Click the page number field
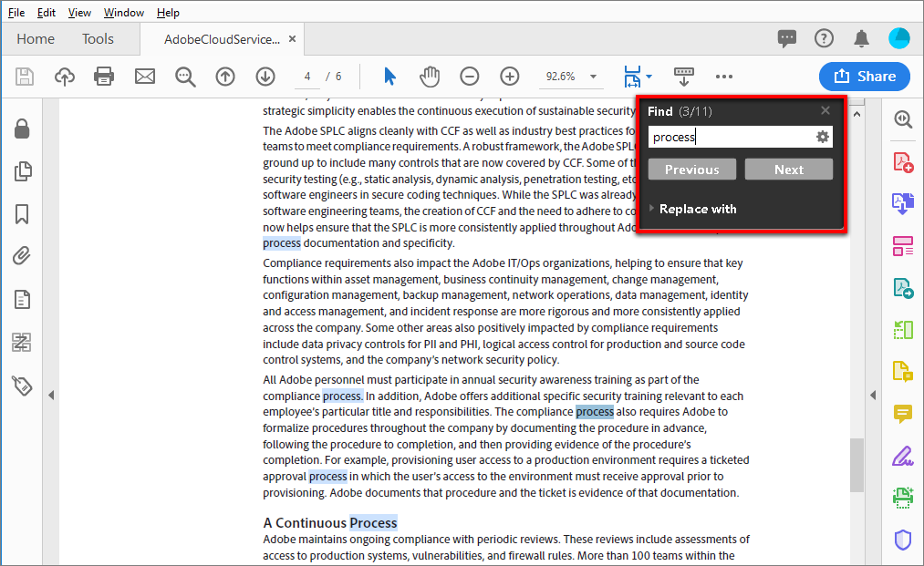Image resolution: width=924 pixels, height=566 pixels. coord(307,77)
